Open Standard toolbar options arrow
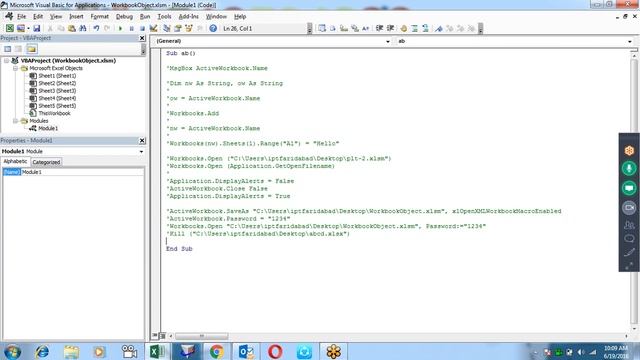Image resolution: width=640 pixels, height=360 pixels. click(x=309, y=28)
